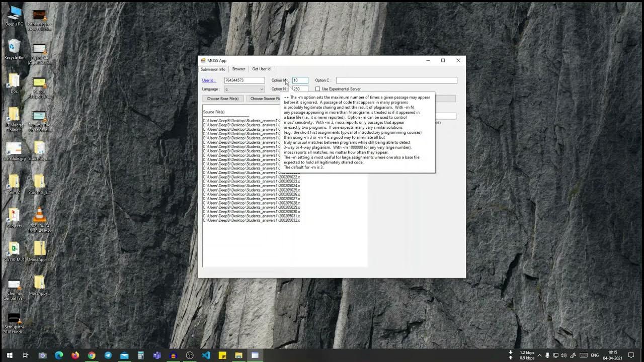Image resolution: width=644 pixels, height=362 pixels.
Task: Open Deep's PC desktop icon
Action: (x=14, y=16)
